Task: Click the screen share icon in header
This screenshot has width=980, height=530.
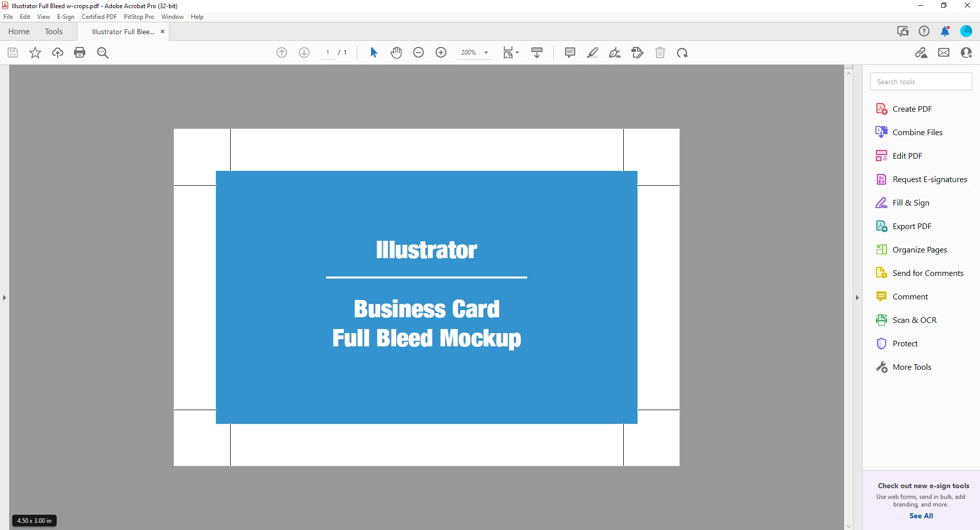Action: [x=903, y=31]
